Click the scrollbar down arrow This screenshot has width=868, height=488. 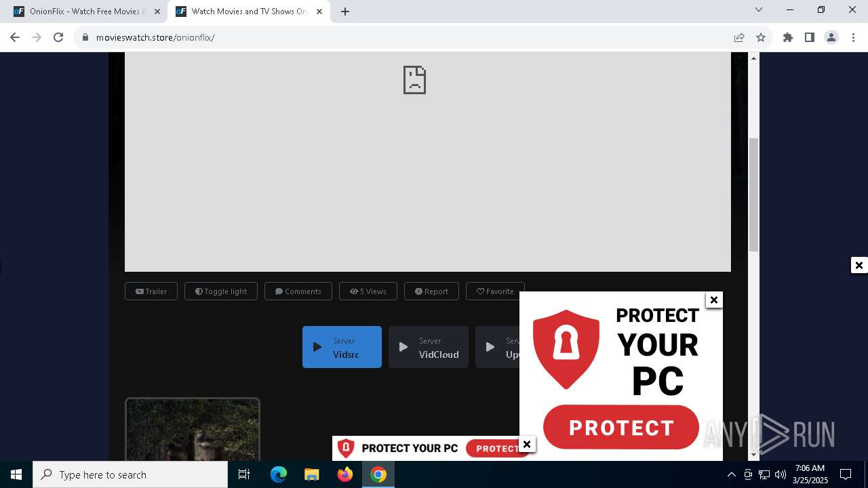pyautogui.click(x=753, y=455)
